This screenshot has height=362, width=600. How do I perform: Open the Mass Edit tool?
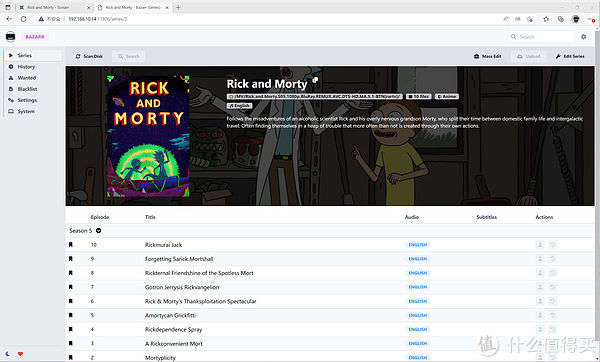coord(488,56)
